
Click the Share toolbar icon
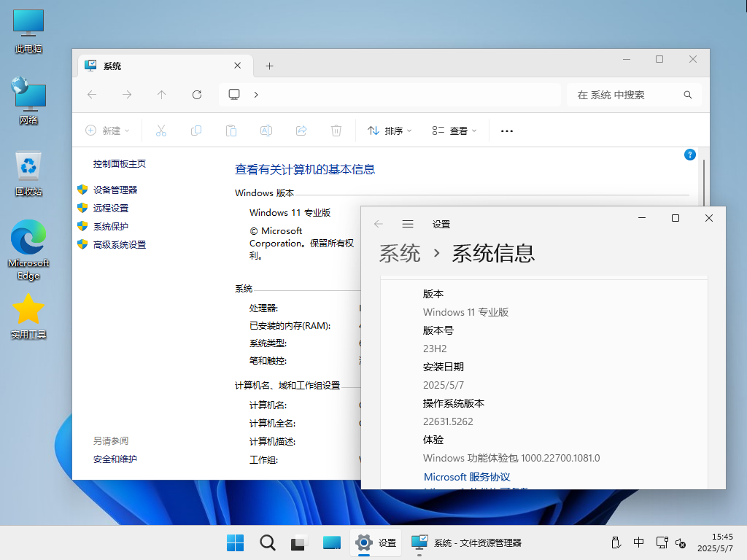(301, 131)
